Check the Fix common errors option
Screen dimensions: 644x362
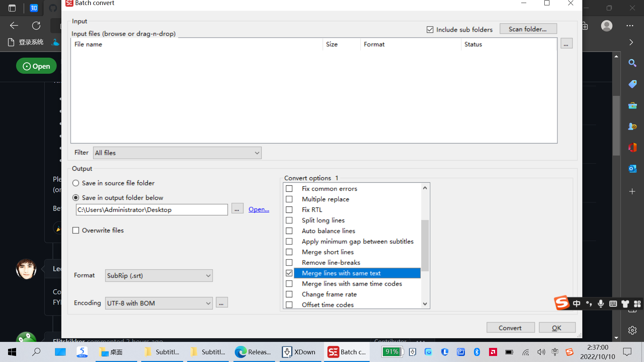point(289,188)
